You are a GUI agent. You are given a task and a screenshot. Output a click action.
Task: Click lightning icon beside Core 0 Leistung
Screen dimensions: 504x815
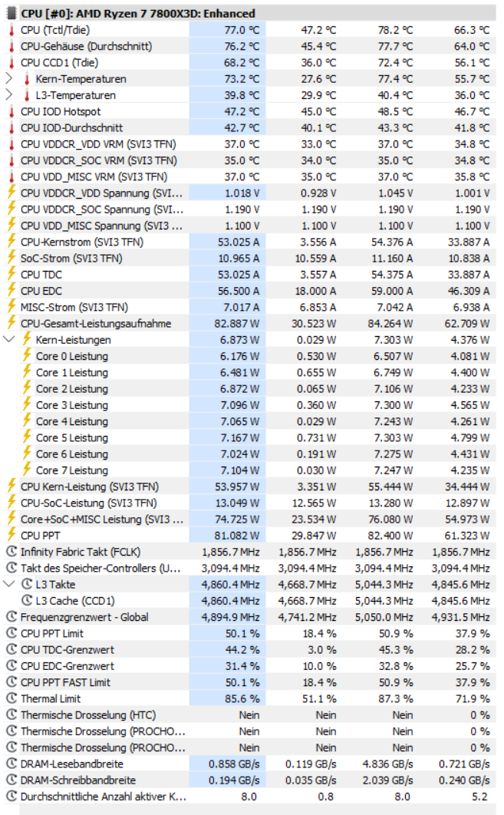[27, 356]
